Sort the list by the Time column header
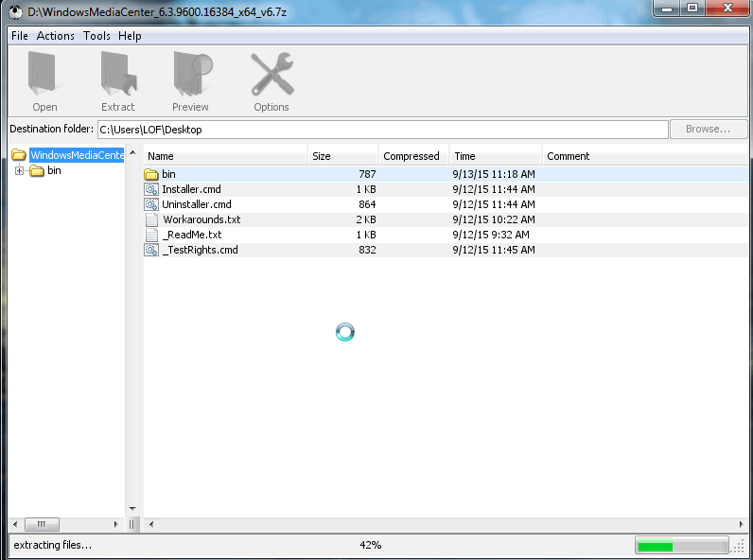 [x=496, y=156]
